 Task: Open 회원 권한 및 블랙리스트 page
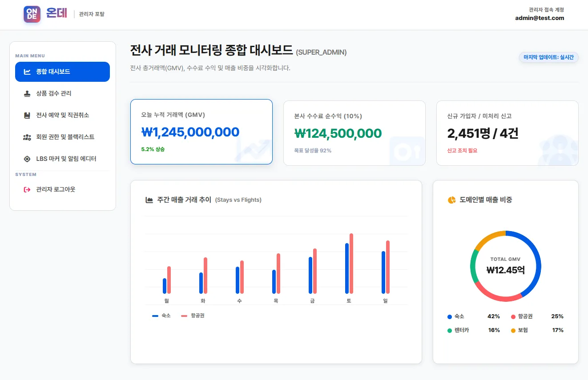pos(62,137)
